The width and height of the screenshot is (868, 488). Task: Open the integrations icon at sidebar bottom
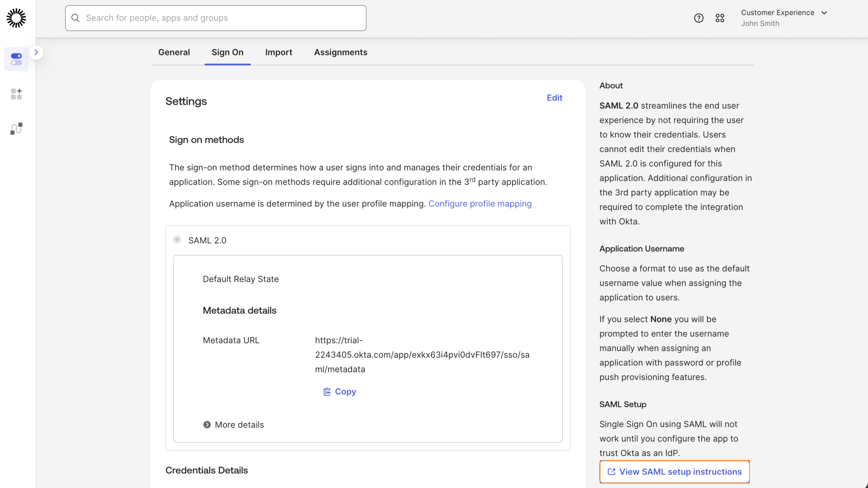click(16, 129)
